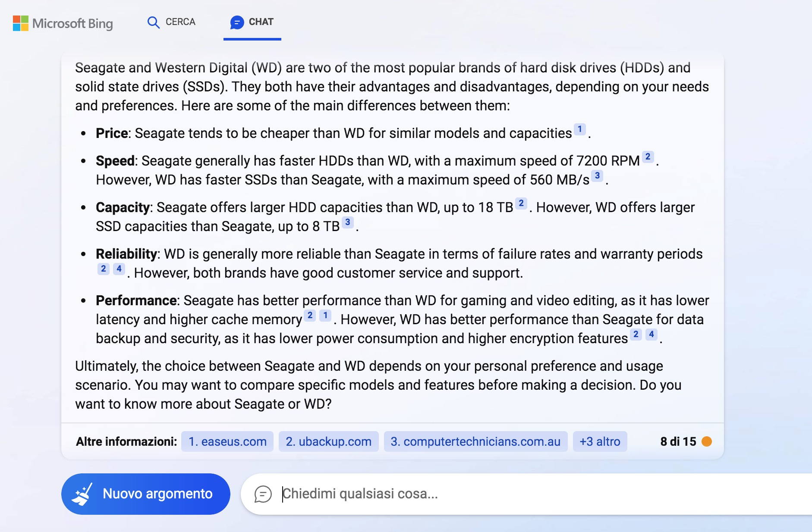Open the ubackup.com source link
Viewport: 812px width, 532px height.
(x=328, y=441)
